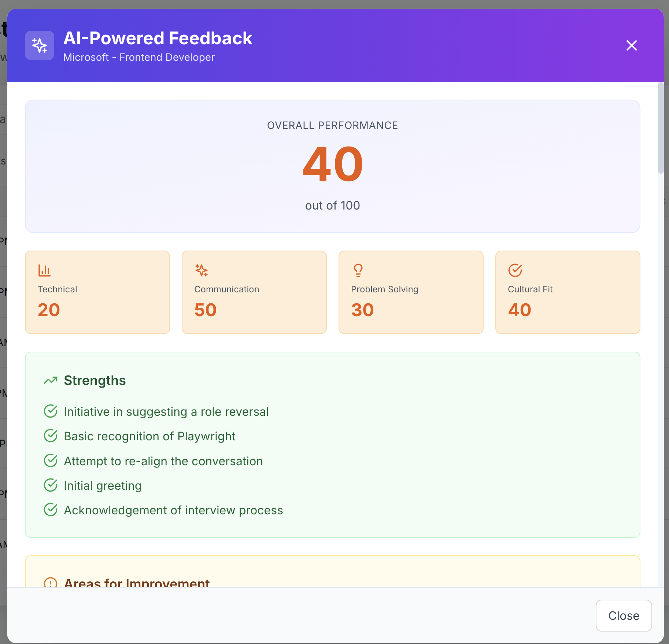Select the bar chart icon on Technical card
The width and height of the screenshot is (669, 644).
[44, 270]
